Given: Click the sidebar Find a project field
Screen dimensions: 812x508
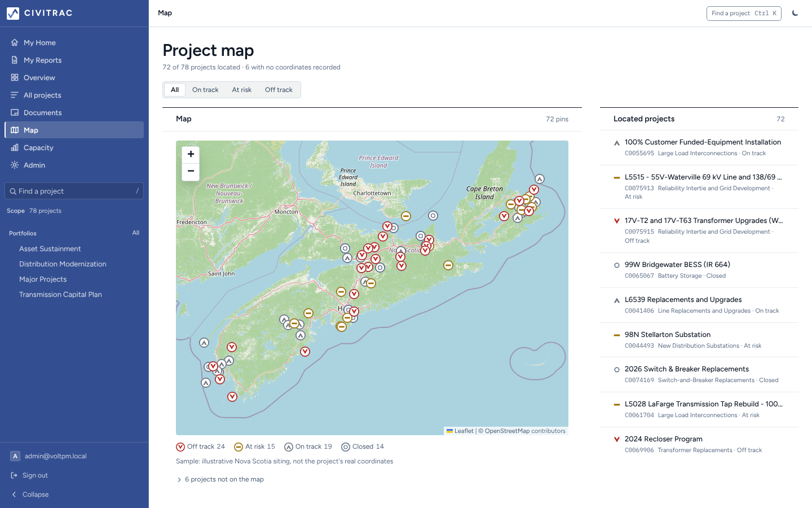Looking at the screenshot, I should pos(74,191).
